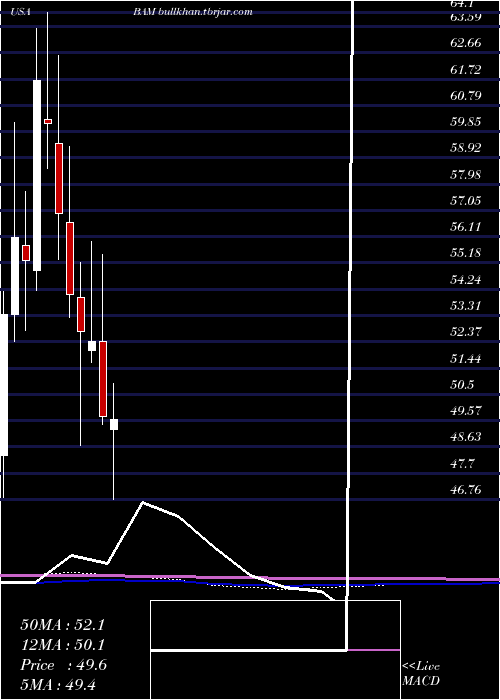Image resolution: width=500 pixels, height=700 pixels.
Task: Click the 47.7 price axis label
Action: coord(462,463)
